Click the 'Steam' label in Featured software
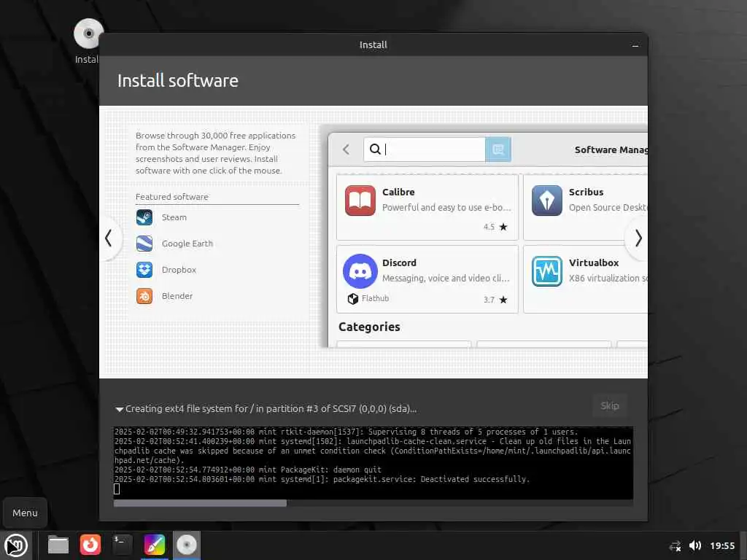Viewport: 747px width, 560px height. point(174,217)
